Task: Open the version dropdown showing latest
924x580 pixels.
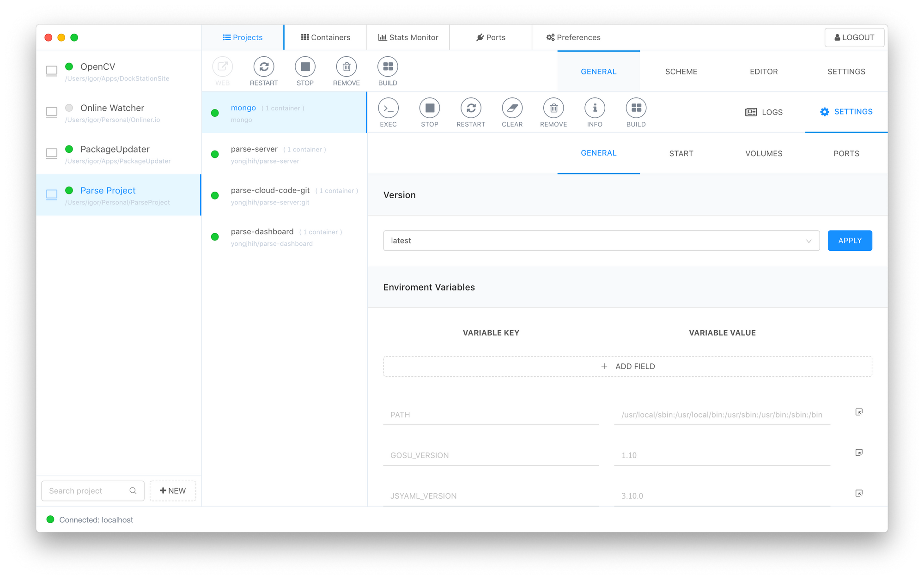Action: 601,241
